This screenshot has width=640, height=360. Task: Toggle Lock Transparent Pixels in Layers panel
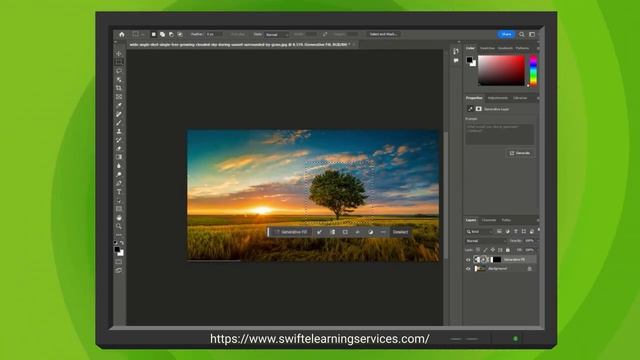coord(478,250)
